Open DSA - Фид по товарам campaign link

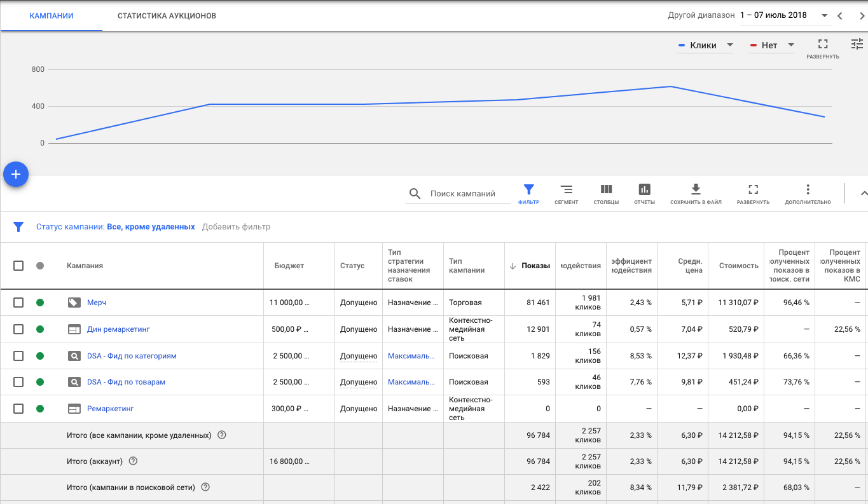click(126, 382)
